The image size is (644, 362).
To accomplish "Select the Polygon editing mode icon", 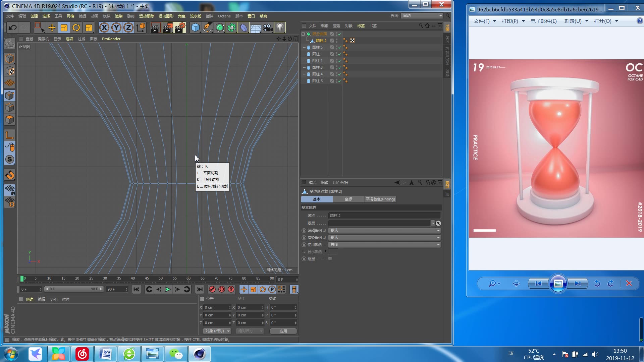I will 10,120.
